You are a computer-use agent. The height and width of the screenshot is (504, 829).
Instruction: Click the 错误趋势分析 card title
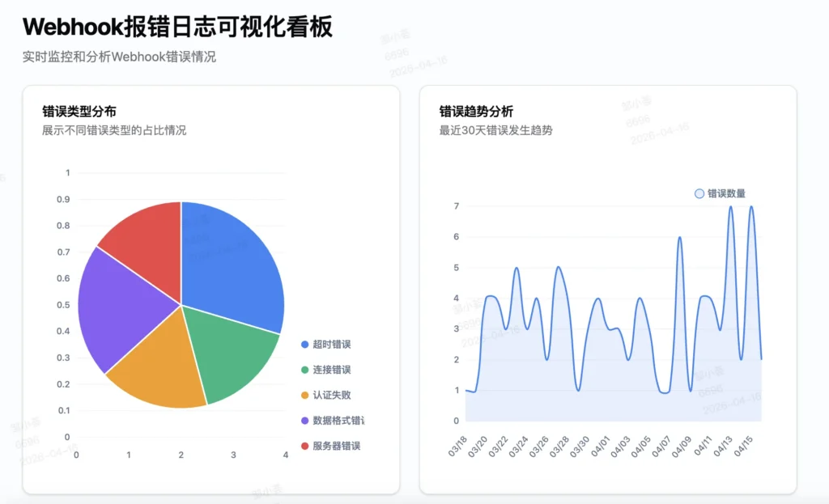point(476,112)
